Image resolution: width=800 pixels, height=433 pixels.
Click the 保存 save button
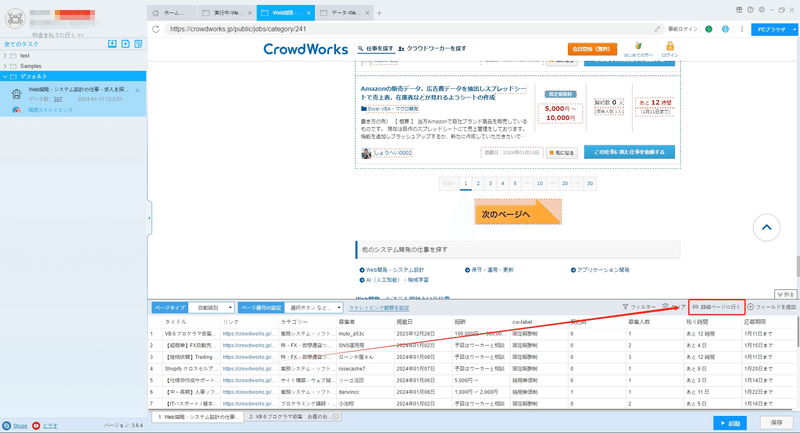(776, 423)
